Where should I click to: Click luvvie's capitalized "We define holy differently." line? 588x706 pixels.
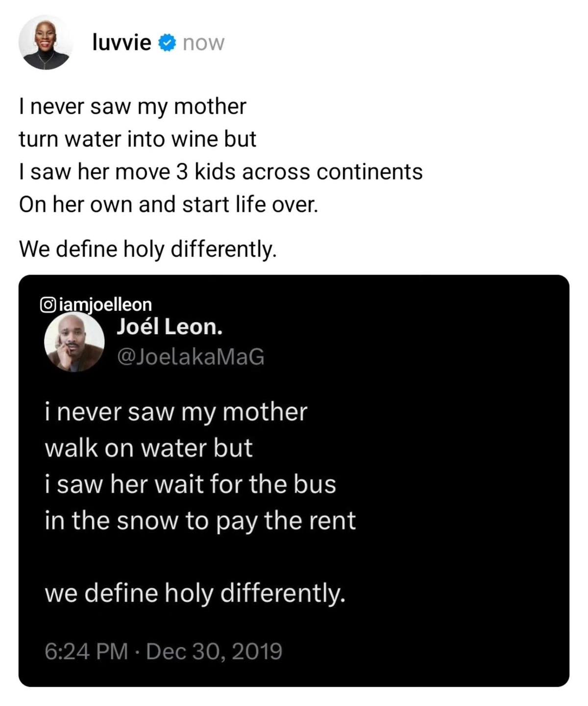pyautogui.click(x=147, y=249)
